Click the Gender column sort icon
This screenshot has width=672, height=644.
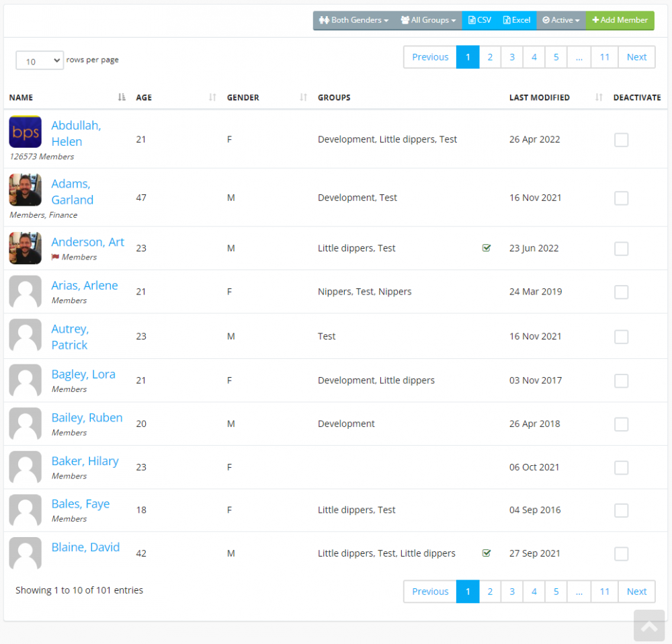click(x=303, y=97)
